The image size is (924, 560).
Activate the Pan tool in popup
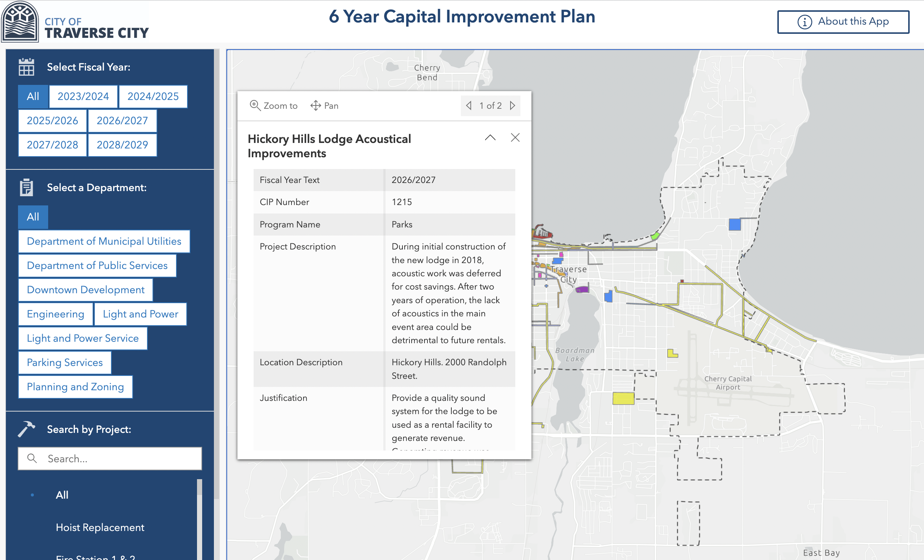pos(324,106)
